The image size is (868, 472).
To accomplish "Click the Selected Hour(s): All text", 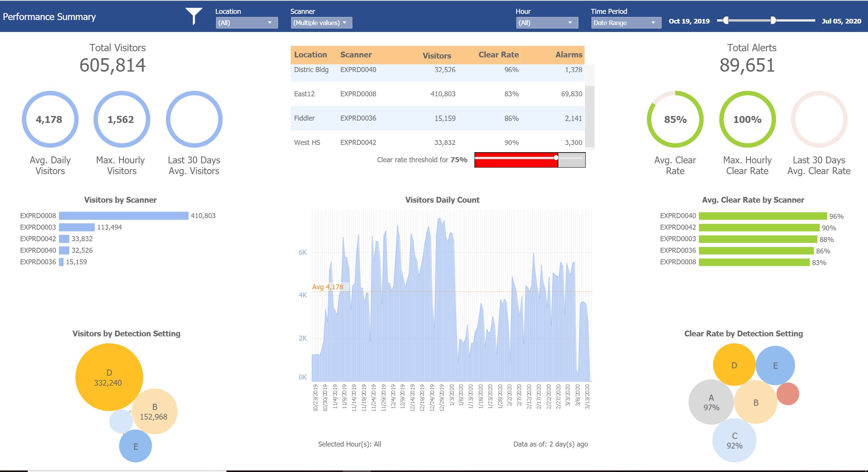I will [350, 444].
